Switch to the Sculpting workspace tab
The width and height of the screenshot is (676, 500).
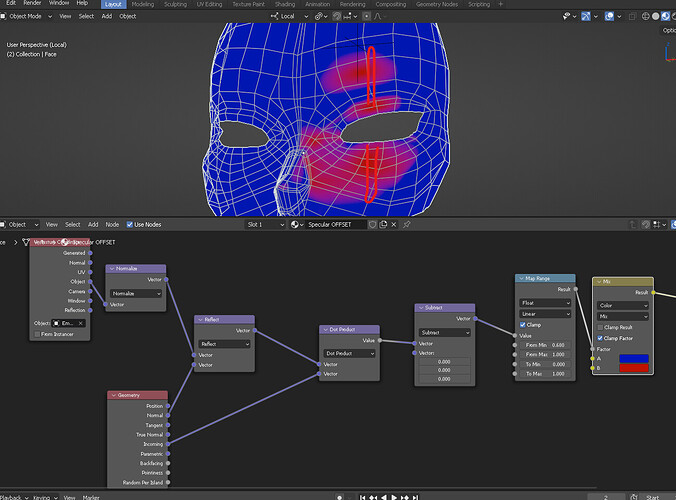point(175,4)
